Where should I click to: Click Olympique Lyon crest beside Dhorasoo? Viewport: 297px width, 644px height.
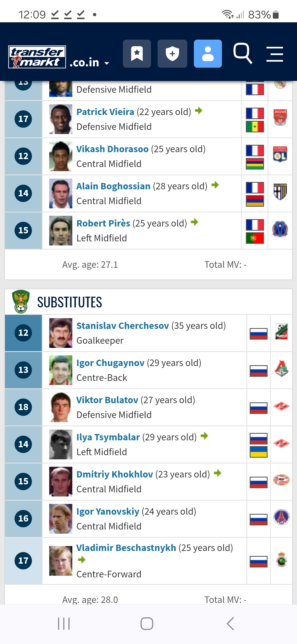pos(280,154)
